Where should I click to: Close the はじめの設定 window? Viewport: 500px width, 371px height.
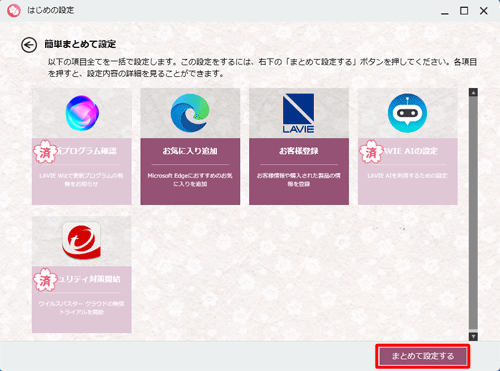[484, 11]
